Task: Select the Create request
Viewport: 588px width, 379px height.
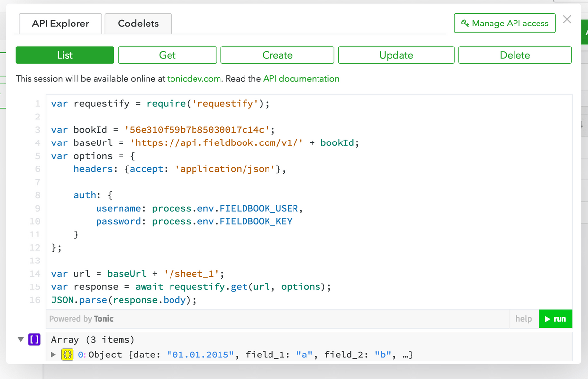Action: coord(277,55)
